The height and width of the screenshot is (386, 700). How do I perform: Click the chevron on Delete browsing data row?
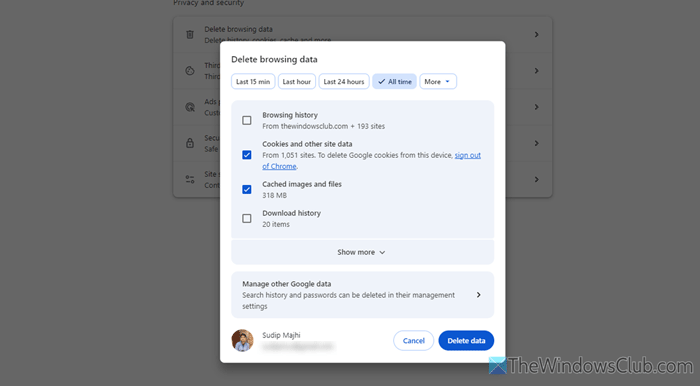coord(536,35)
